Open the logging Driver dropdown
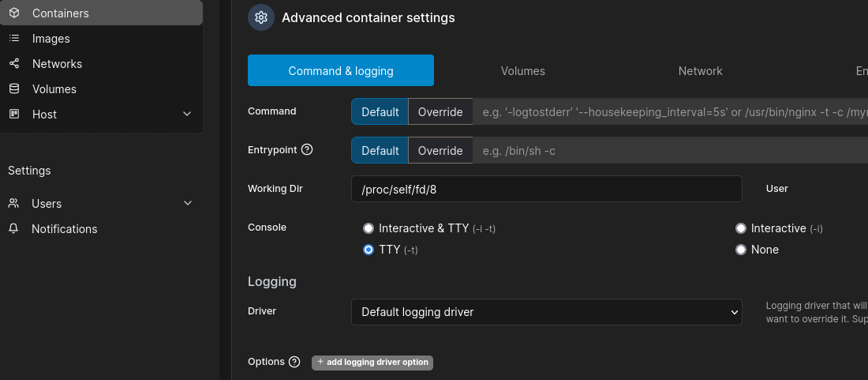 coord(546,312)
